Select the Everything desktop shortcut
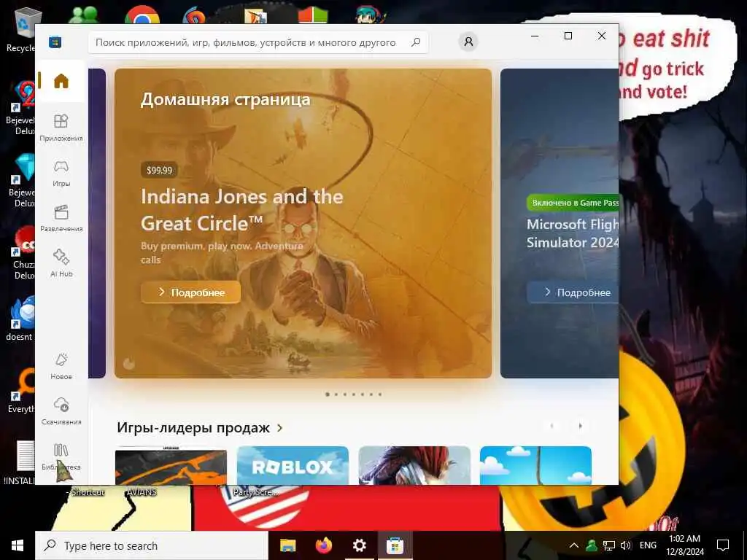The image size is (747, 560). click(x=21, y=391)
